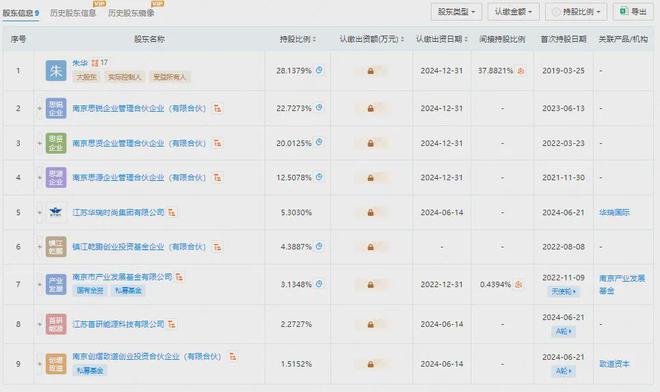Viewport: 660px width, 392px height.
Task: Sort by 认缴出资日期 column header
Action: [x=442, y=39]
